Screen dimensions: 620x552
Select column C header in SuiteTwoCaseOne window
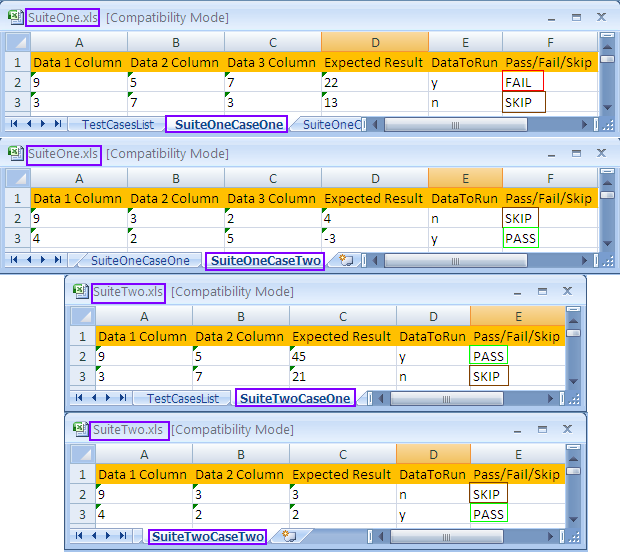click(x=343, y=316)
